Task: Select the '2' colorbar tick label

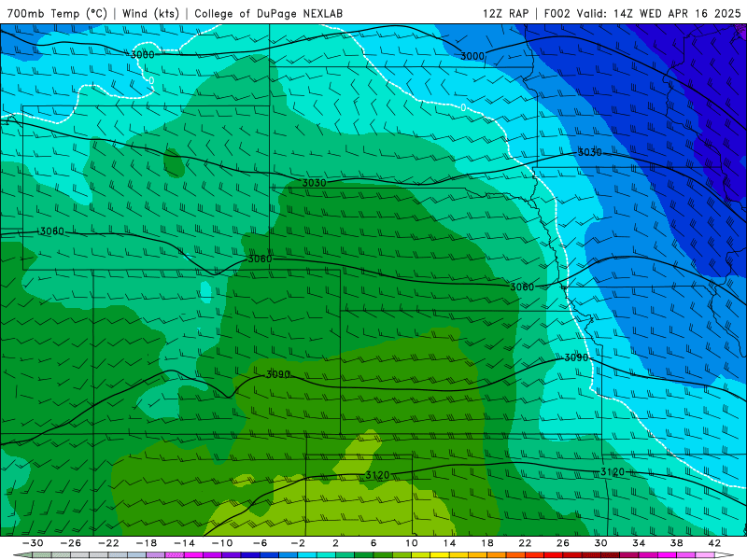Action: point(335,543)
